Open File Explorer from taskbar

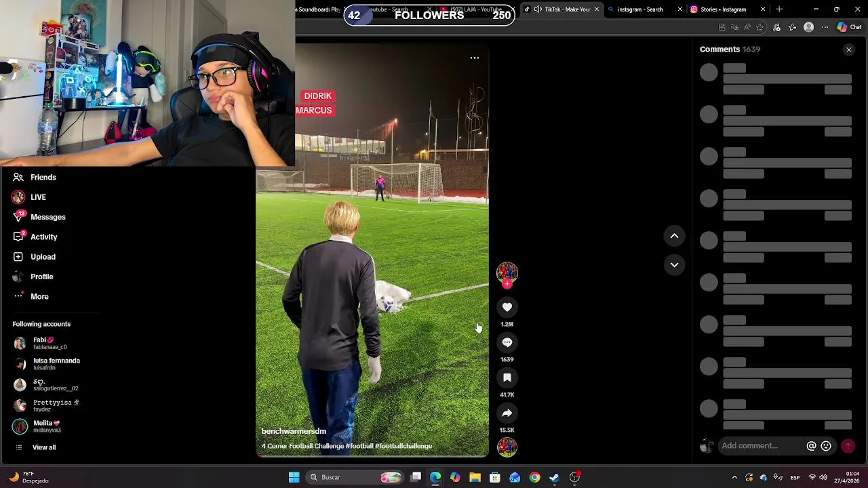click(475, 477)
